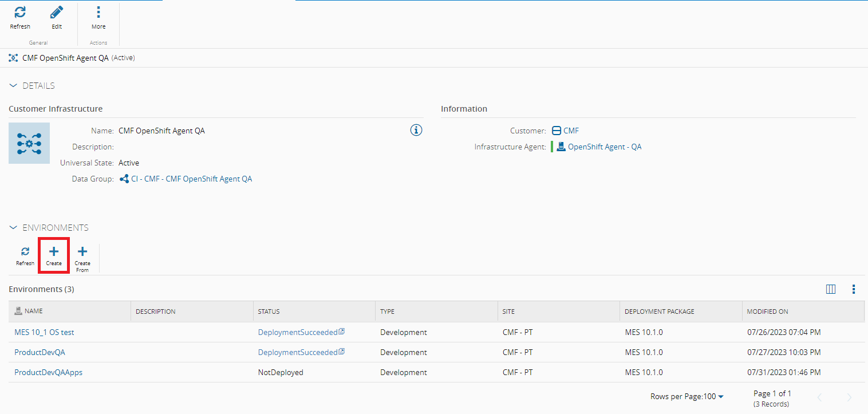Open the CI - CMF data group link
This screenshot has width=868, height=414.
(x=191, y=179)
